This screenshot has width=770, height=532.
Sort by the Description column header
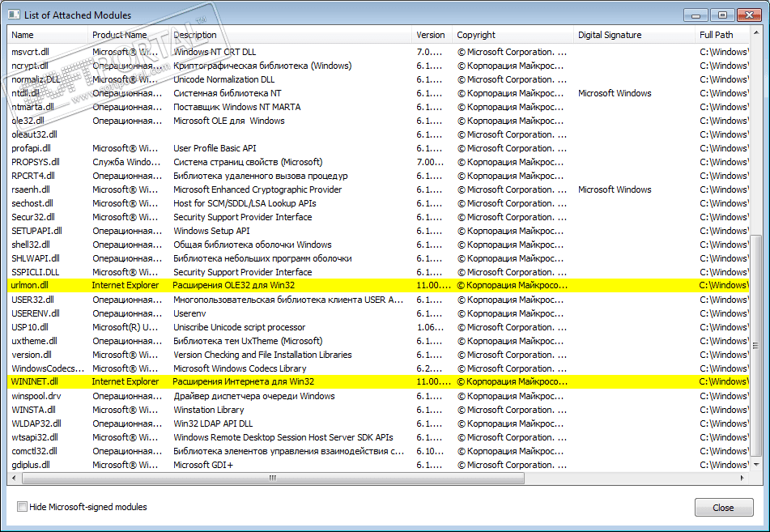point(291,35)
